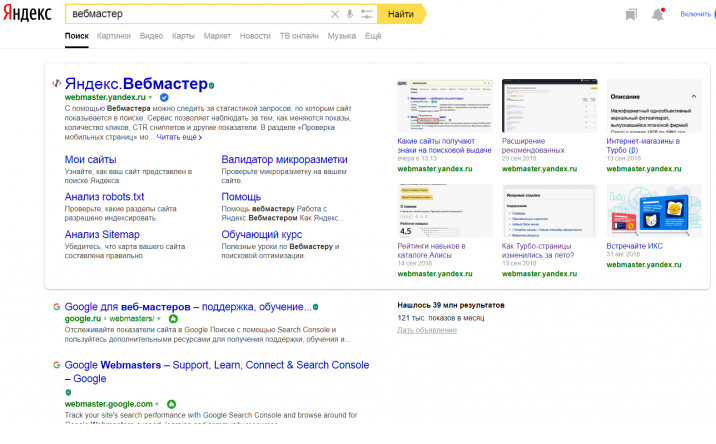The height and width of the screenshot is (444, 716).
Task: Open the 'Помощь' sitelink
Action: (241, 197)
